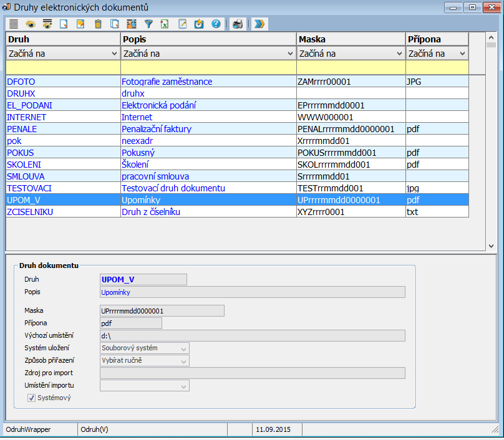Click the Přípona column header
Viewport: 504px width, 440px height.
coord(437,39)
